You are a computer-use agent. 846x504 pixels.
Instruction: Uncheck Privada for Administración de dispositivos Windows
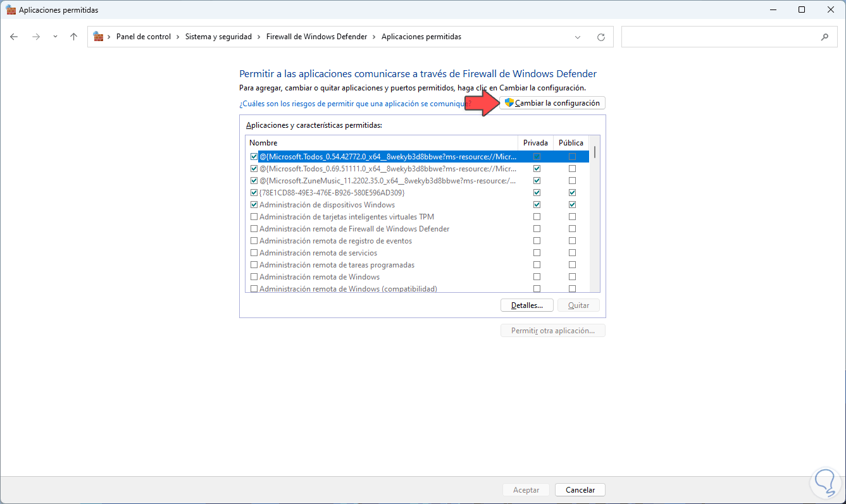coord(537,205)
